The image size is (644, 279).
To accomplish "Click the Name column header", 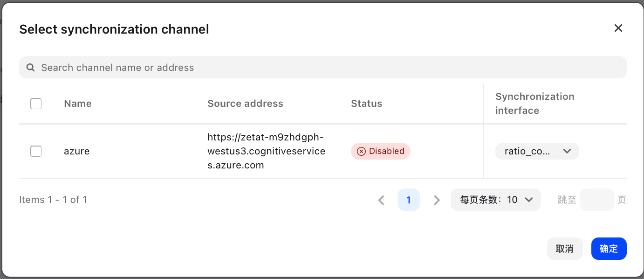I will tap(78, 104).
